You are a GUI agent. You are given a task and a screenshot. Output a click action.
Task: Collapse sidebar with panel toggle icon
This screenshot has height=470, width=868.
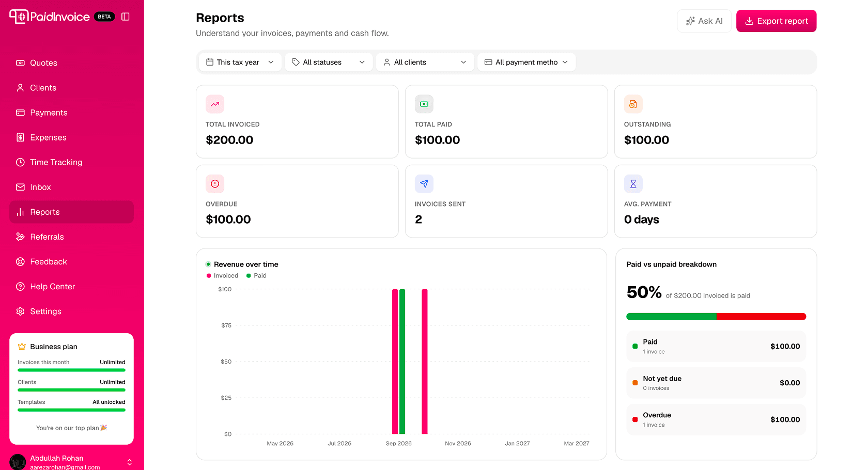click(x=125, y=17)
